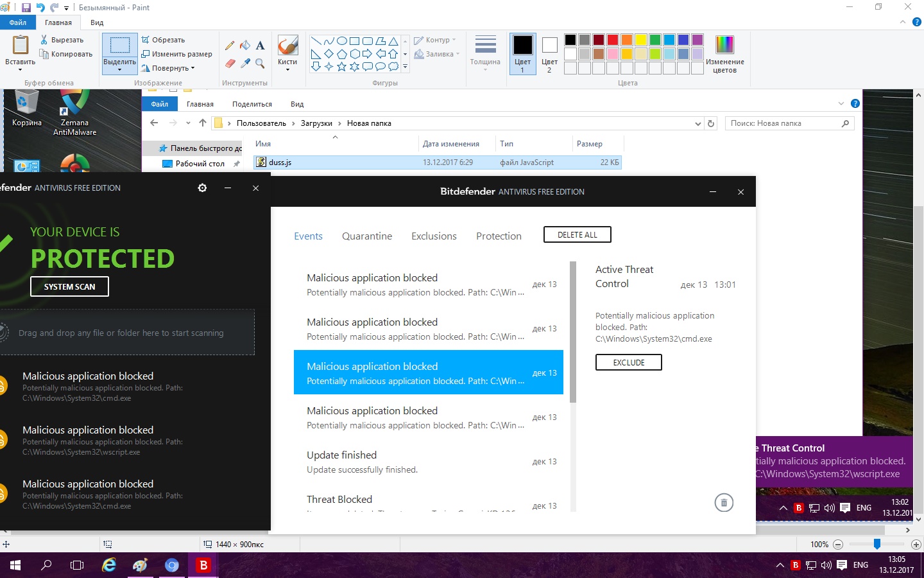This screenshot has height=578, width=924.
Task: Choose the five-point star shape
Action: (x=341, y=66)
